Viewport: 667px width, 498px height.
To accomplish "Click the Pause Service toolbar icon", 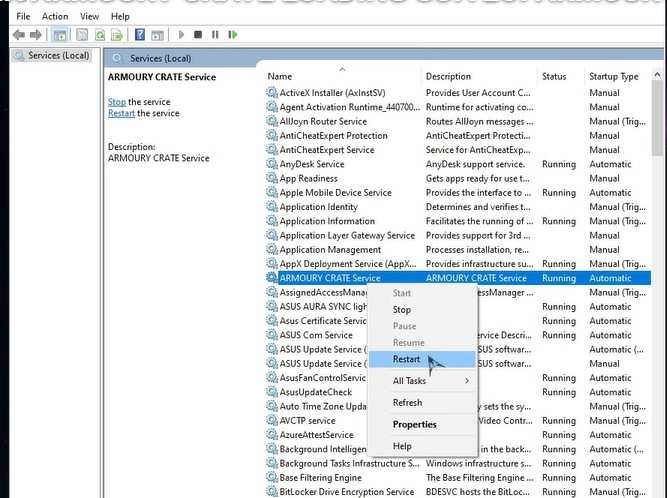I will pyautogui.click(x=215, y=34).
